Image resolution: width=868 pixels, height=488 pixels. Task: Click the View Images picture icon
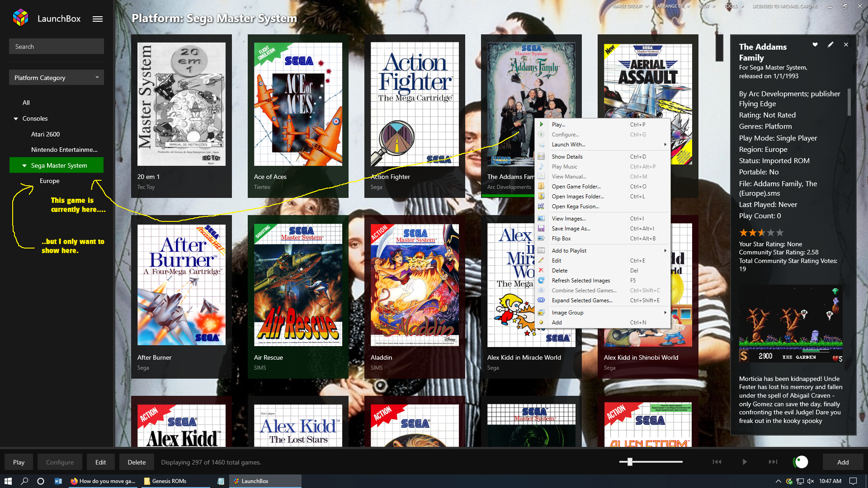541,218
